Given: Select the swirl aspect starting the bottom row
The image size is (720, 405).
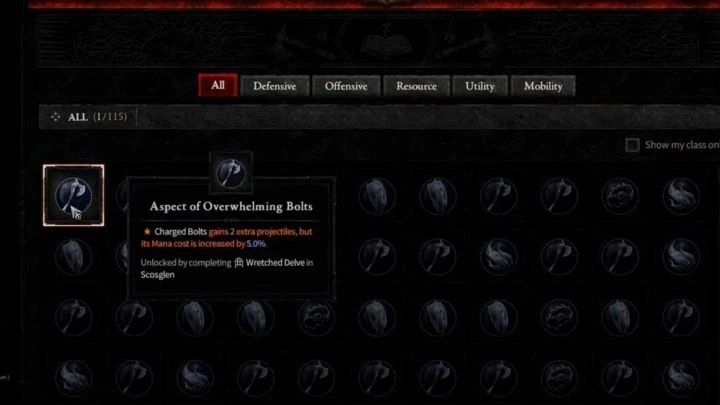Looking at the screenshot, I should pos(73,378).
